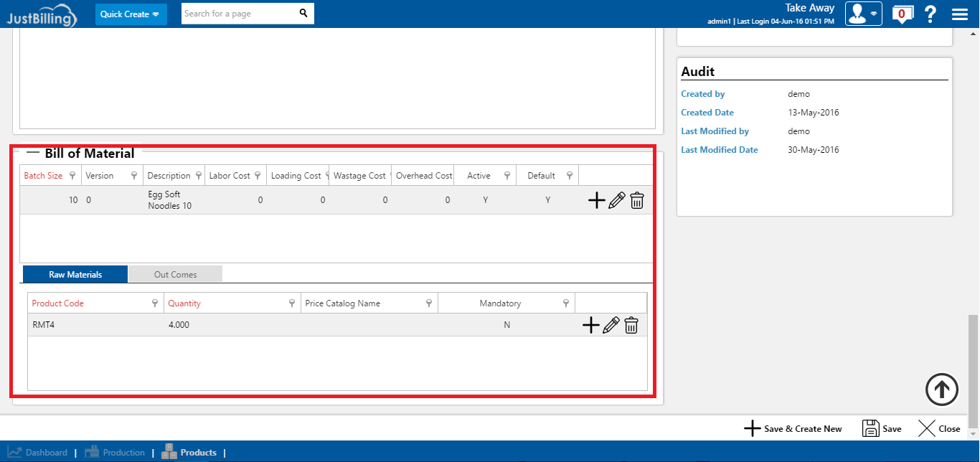Click the Audit panel heading
980x462 pixels.
click(x=698, y=71)
